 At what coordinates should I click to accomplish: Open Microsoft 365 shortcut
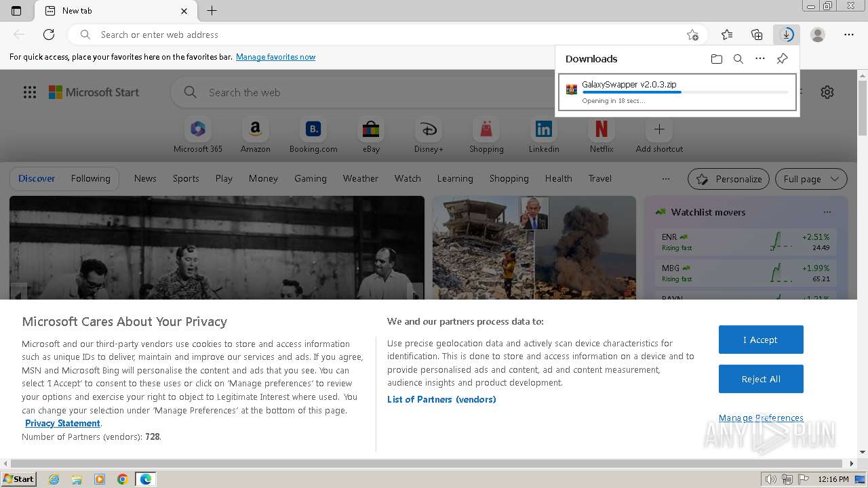[198, 136]
